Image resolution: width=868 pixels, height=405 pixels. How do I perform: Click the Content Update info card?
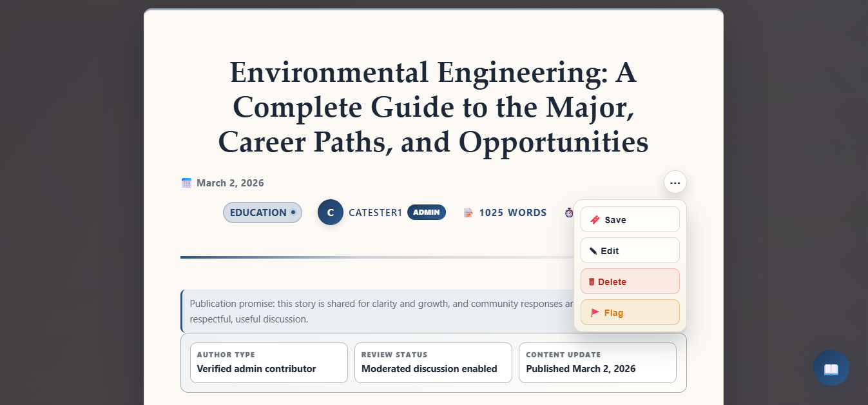point(597,362)
